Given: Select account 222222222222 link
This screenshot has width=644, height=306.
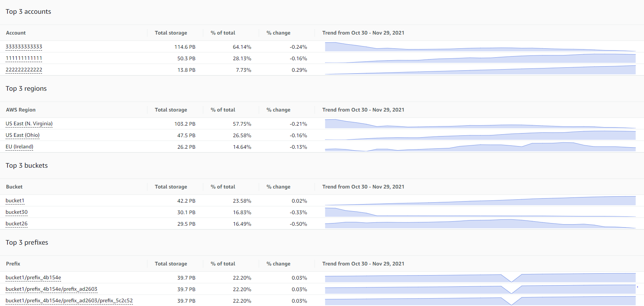Looking at the screenshot, I should tap(24, 70).
